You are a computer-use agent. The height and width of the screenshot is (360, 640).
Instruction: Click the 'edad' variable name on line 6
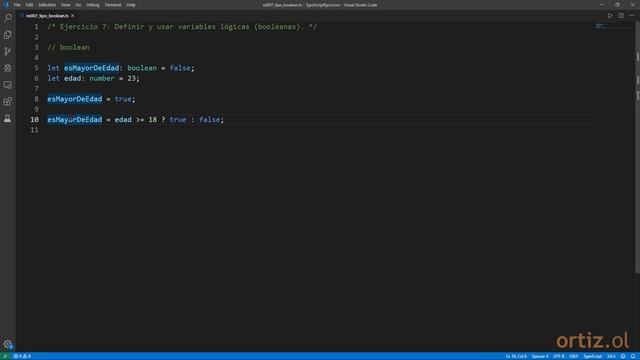(72, 78)
